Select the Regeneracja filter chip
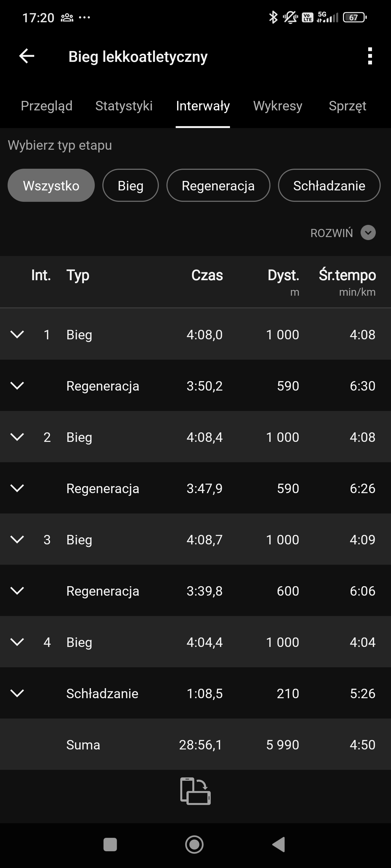Viewport: 391px width, 868px height. point(218,185)
